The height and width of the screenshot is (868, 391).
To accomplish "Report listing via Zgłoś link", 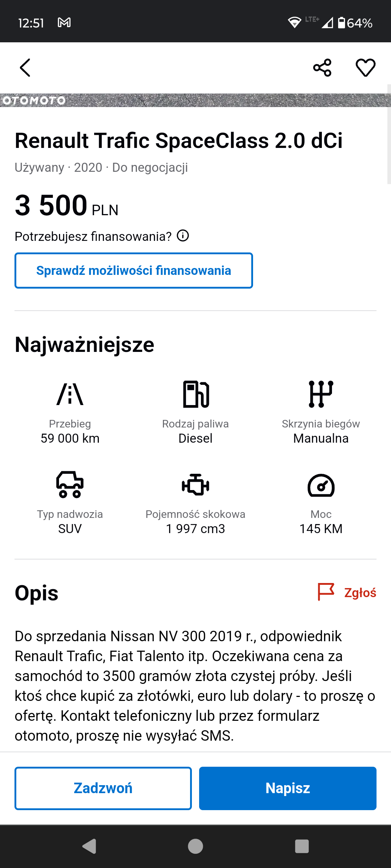I will (x=347, y=592).
